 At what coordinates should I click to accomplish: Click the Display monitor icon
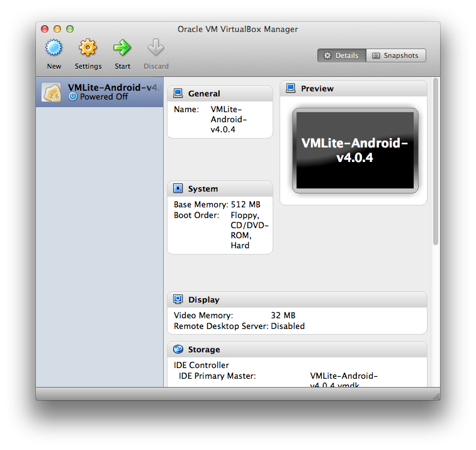click(x=178, y=299)
